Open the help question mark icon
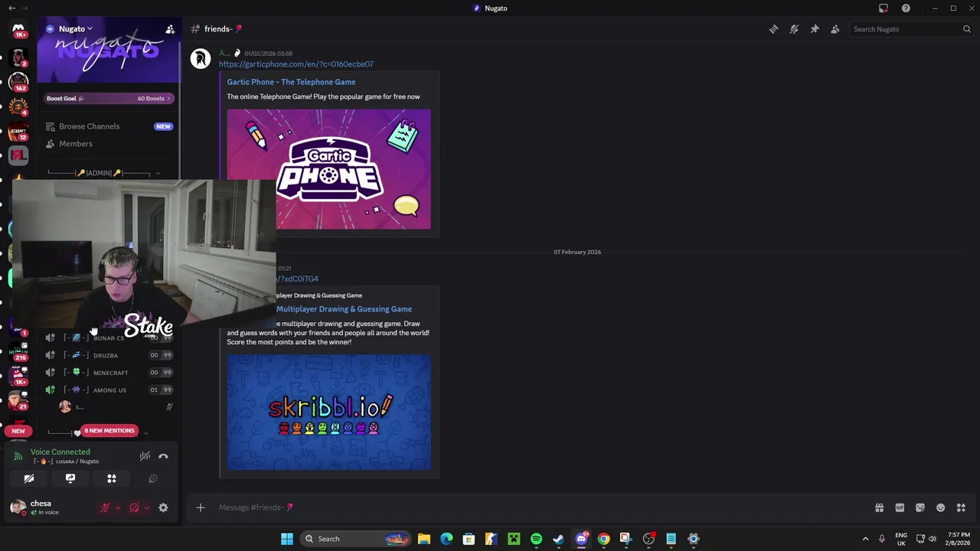Image resolution: width=980 pixels, height=551 pixels. pyautogui.click(x=906, y=8)
